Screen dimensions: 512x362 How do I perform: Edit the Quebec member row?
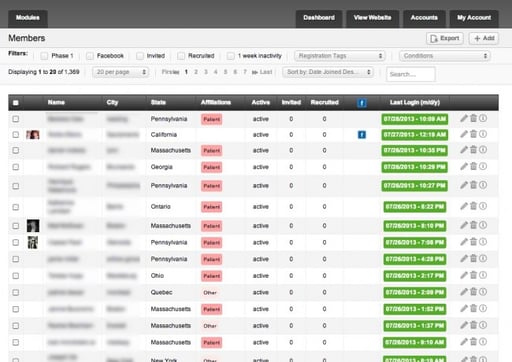(464, 292)
